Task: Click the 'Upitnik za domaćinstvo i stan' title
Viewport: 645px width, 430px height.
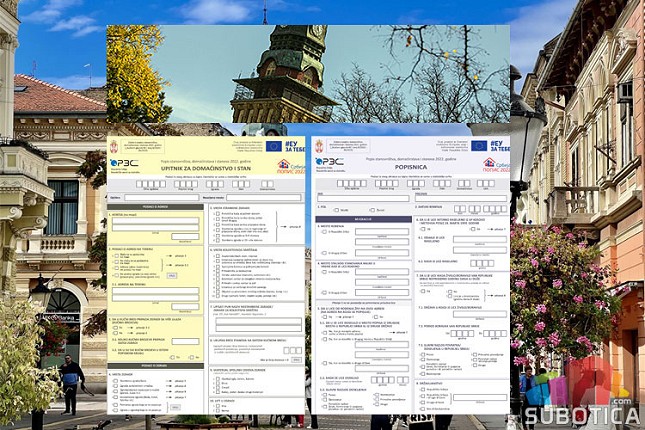Action: (x=208, y=170)
